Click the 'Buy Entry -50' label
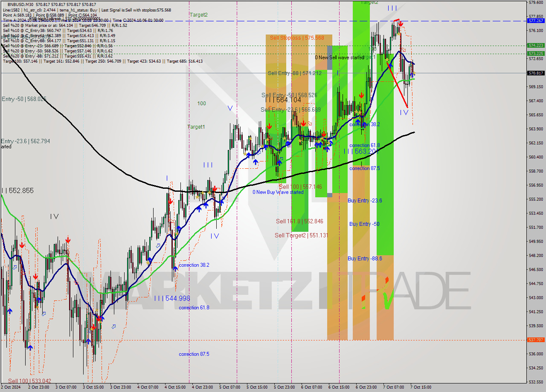Viewport: 546px width, 392px height. click(364, 224)
